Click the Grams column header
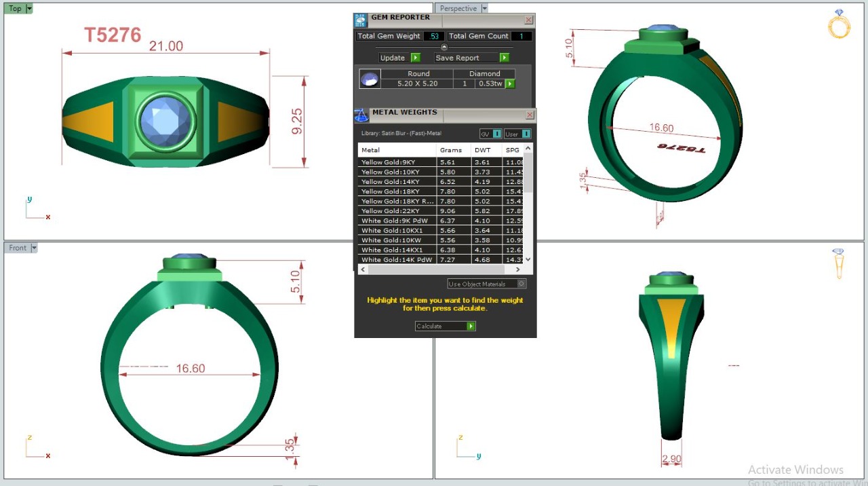Viewport: 868px width, 486px height. 451,150
